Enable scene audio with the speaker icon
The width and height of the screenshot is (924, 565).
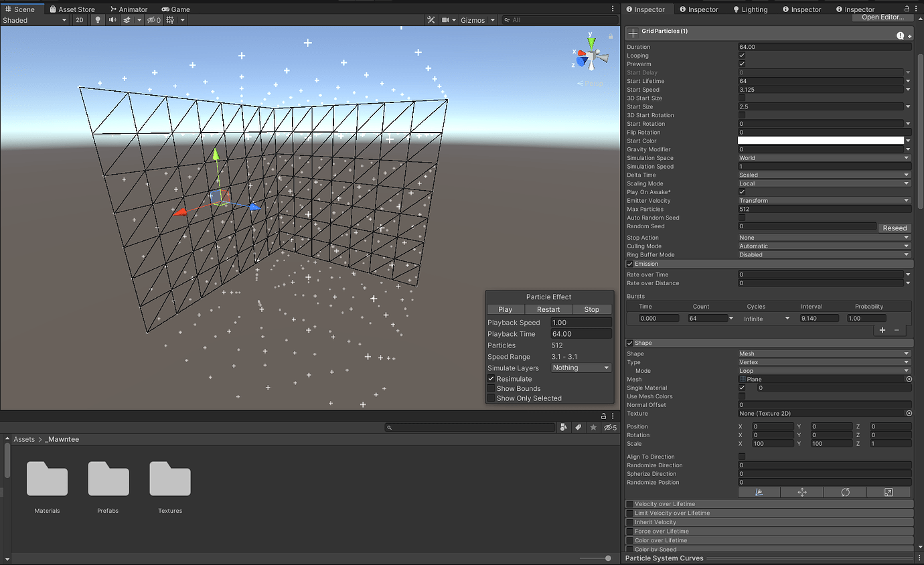(112, 19)
